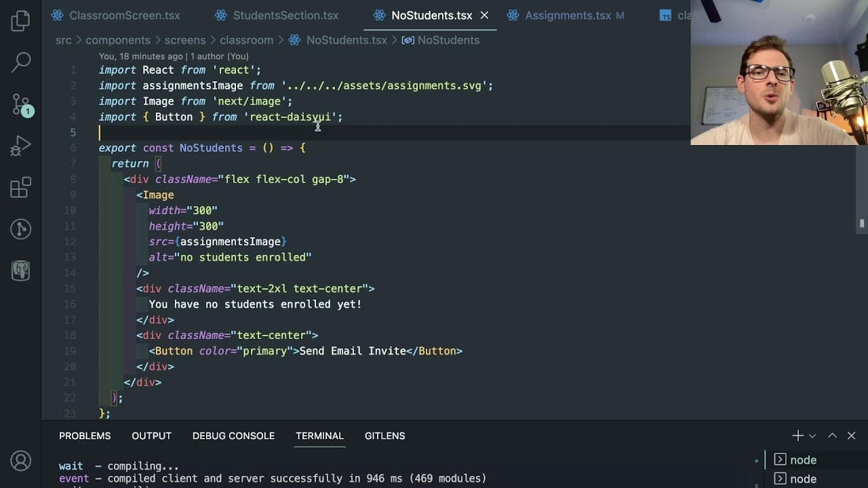Viewport: 868px width, 488px height.
Task: Open the terminal launch profile dropdown chevron
Action: click(x=812, y=436)
